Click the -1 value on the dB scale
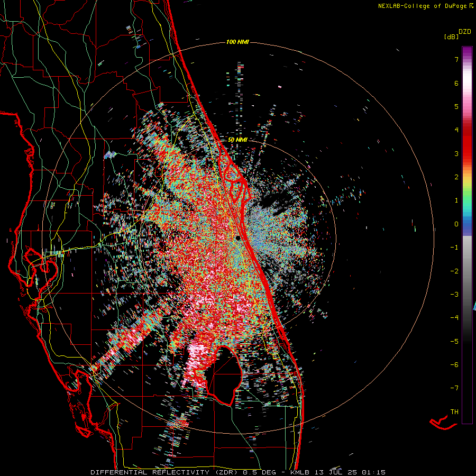476x476 pixels. [454, 248]
